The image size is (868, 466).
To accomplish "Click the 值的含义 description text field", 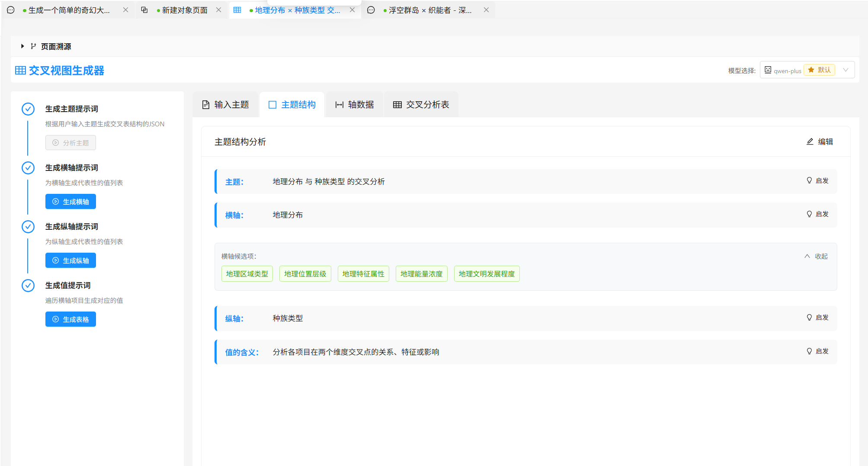I will pos(356,352).
